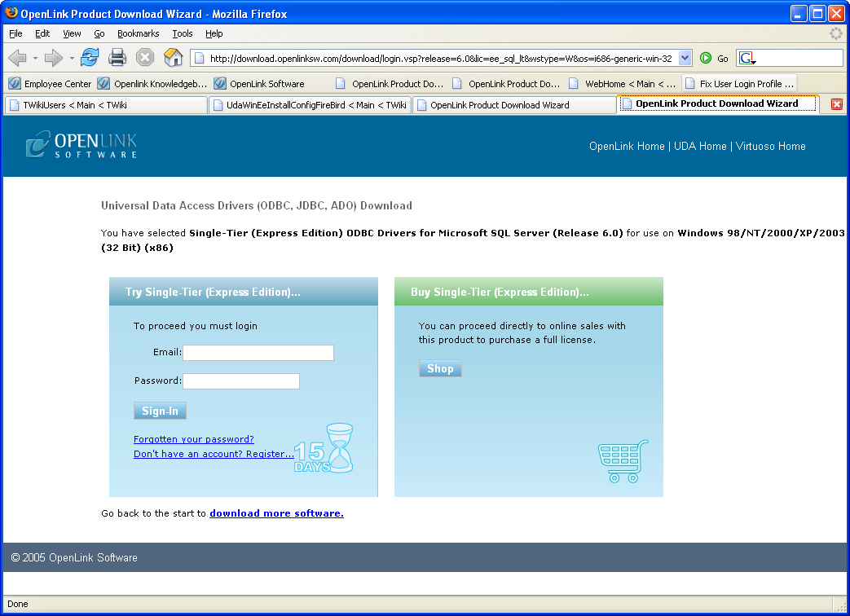Open the Tools menu
Screen dimensions: 850x616
point(183,33)
